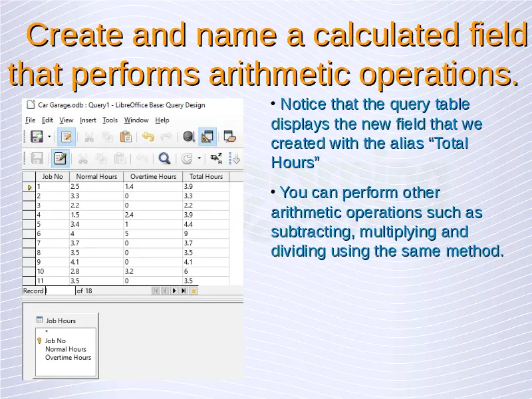
Task: Click the Overtime Hours cell showing 3.2
Action: tap(153, 271)
